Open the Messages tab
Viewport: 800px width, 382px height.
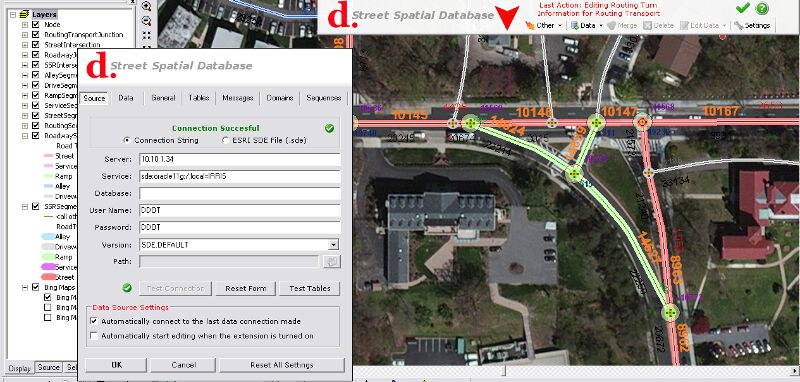click(x=238, y=98)
